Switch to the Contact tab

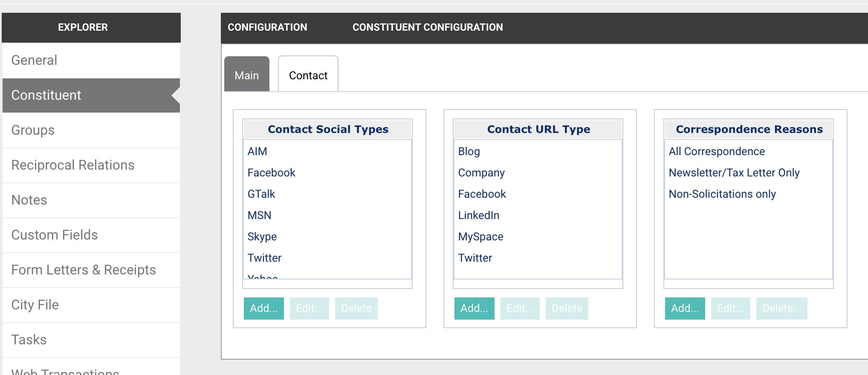(308, 75)
